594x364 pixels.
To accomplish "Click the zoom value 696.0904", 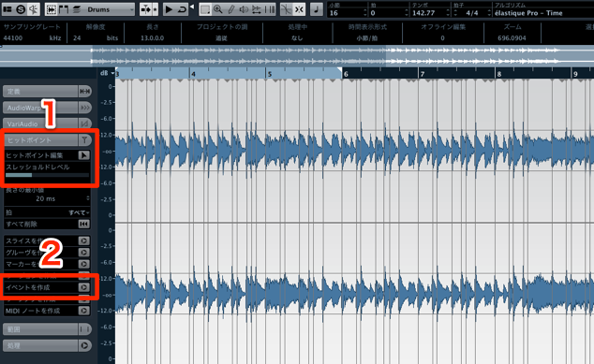I will coord(512,37).
